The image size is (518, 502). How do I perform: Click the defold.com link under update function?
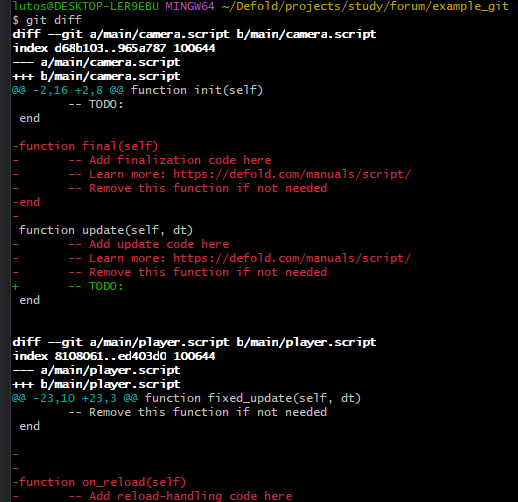(292, 258)
